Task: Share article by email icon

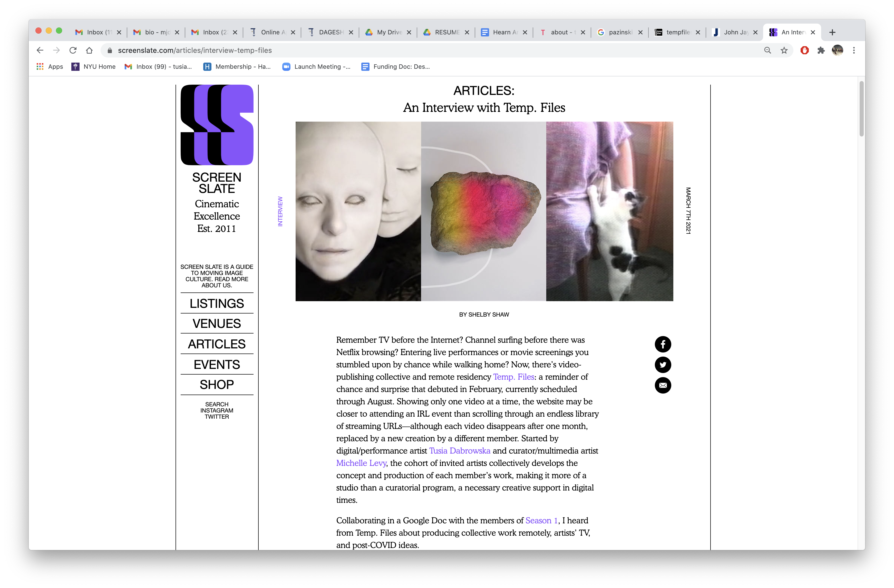Action: click(x=663, y=385)
